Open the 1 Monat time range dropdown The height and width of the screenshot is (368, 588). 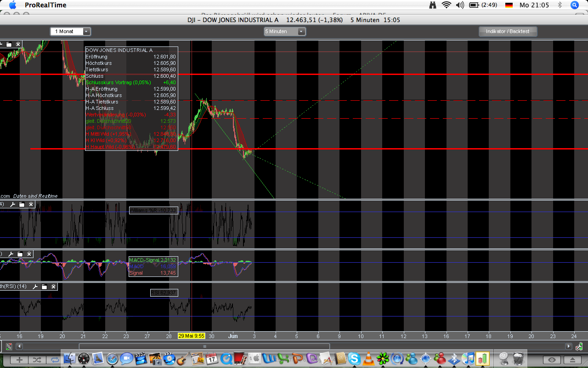click(x=71, y=31)
